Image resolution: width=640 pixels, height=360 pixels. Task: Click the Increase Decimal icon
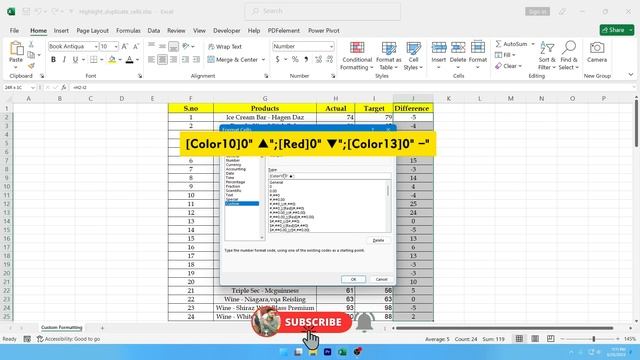pyautogui.click(x=318, y=60)
